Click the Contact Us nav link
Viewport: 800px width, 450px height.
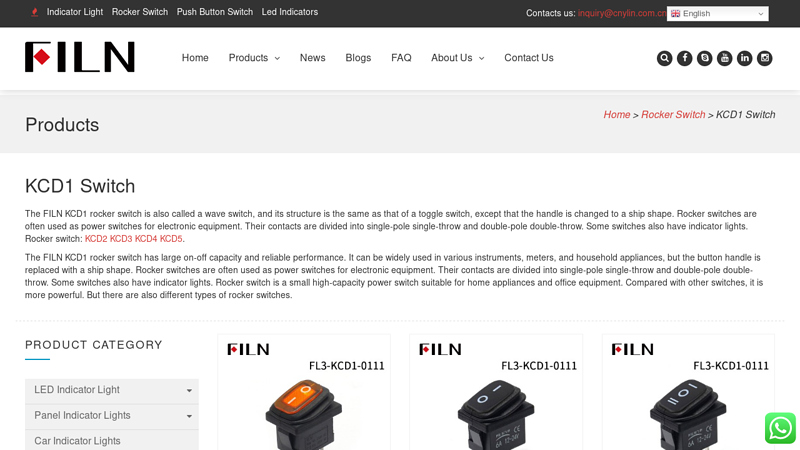528,58
